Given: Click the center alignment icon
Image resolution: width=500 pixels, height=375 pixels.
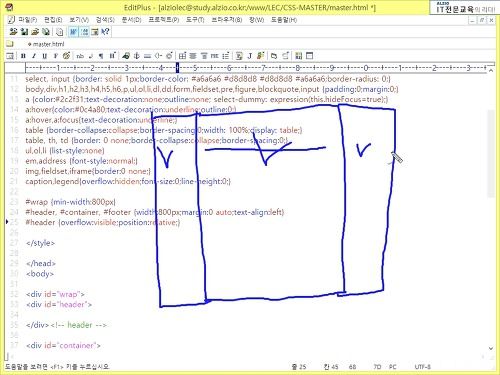Looking at the screenshot, I should (193, 56).
